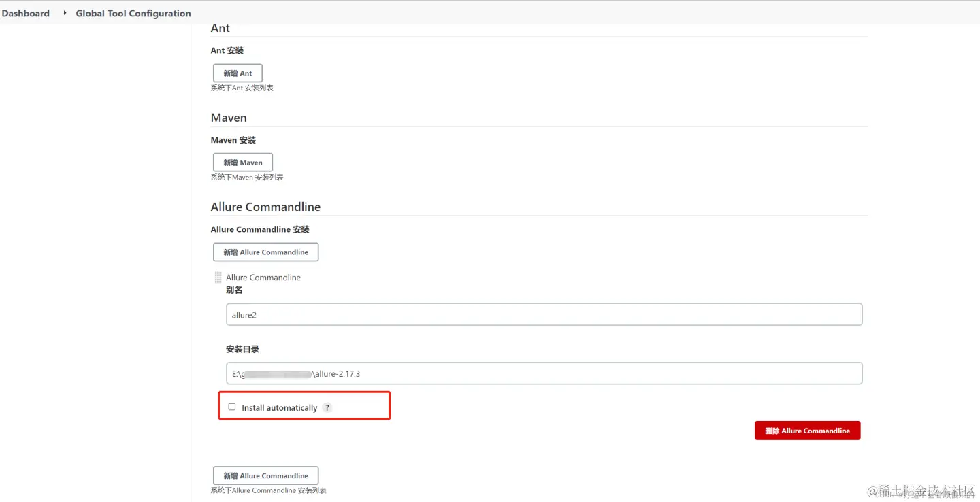The image size is (980, 502).
Task: Click the 系统下Allure Commandline 安装列表 description
Action: coord(269,490)
